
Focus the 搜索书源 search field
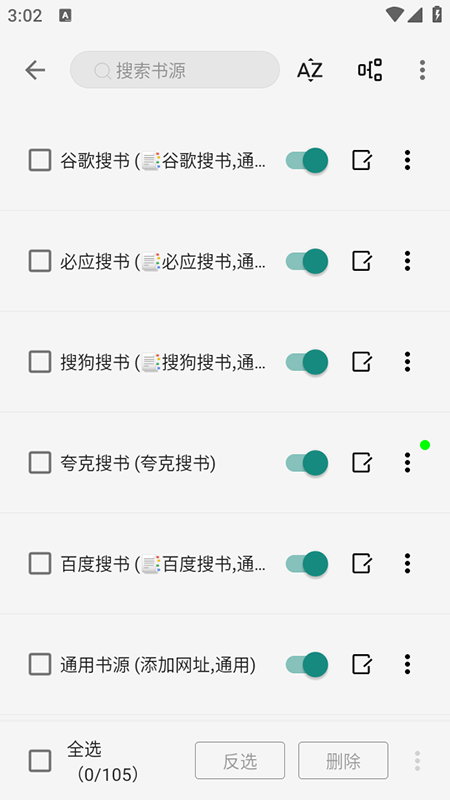click(x=175, y=70)
